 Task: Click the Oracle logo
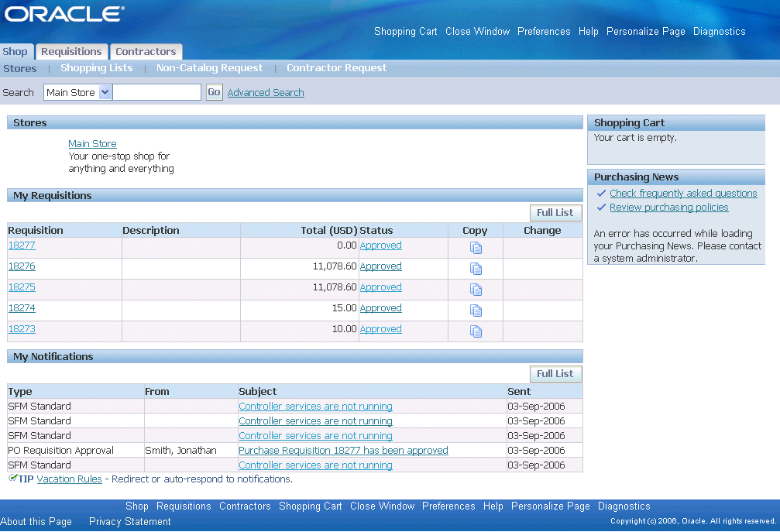tap(64, 14)
